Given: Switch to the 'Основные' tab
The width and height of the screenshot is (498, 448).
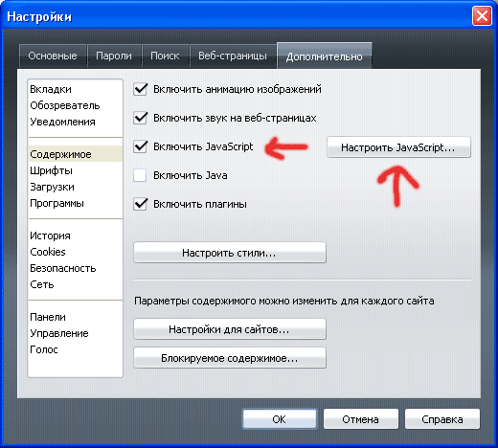Looking at the screenshot, I should point(53,56).
